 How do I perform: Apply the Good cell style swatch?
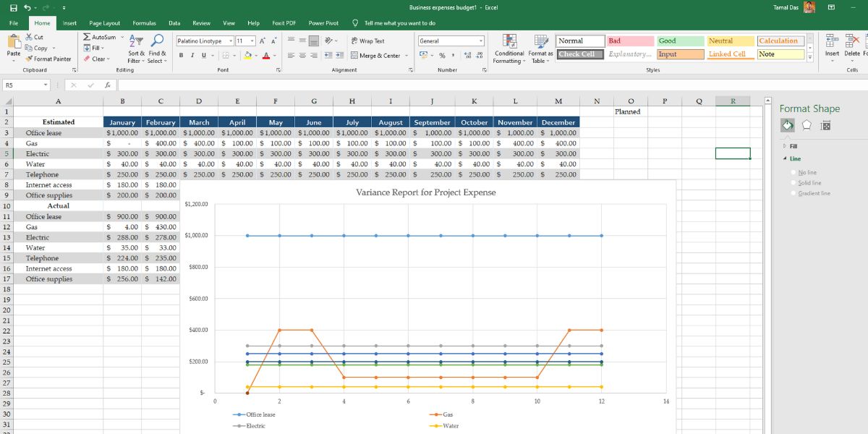pos(680,41)
